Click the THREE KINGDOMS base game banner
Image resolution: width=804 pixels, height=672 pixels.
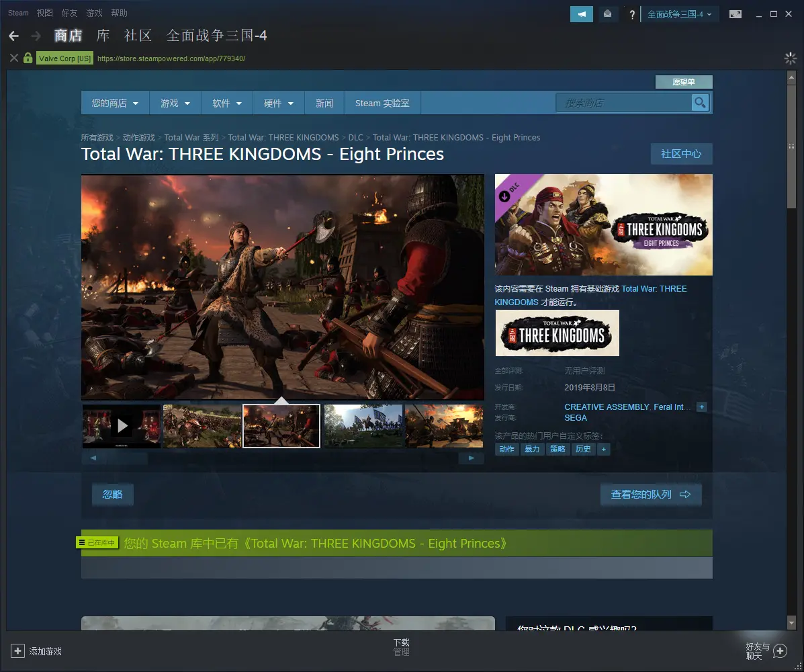pos(557,333)
